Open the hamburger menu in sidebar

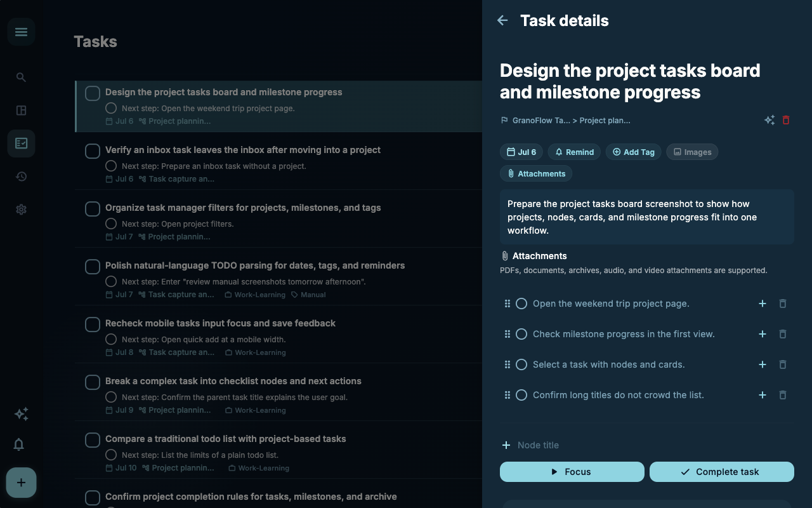coord(21,32)
